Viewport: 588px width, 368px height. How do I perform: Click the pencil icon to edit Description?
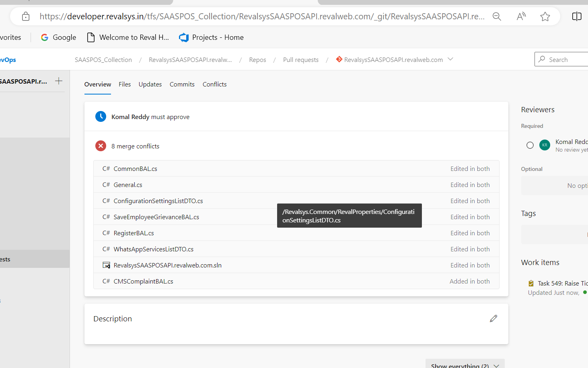(x=493, y=319)
